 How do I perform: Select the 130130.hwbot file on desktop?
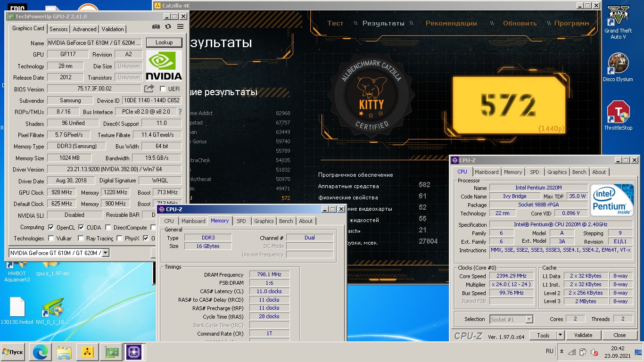[x=17, y=311]
